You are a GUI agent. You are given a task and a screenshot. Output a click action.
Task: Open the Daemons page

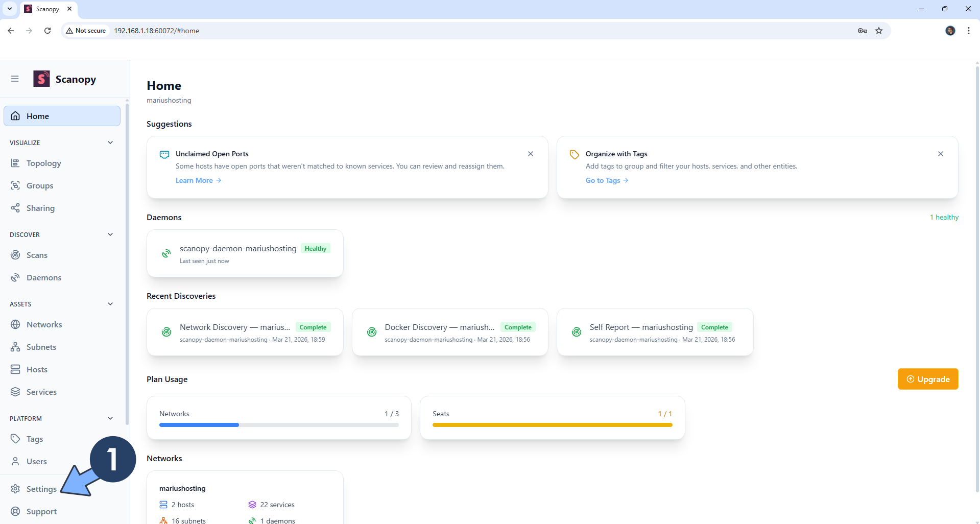(43, 277)
